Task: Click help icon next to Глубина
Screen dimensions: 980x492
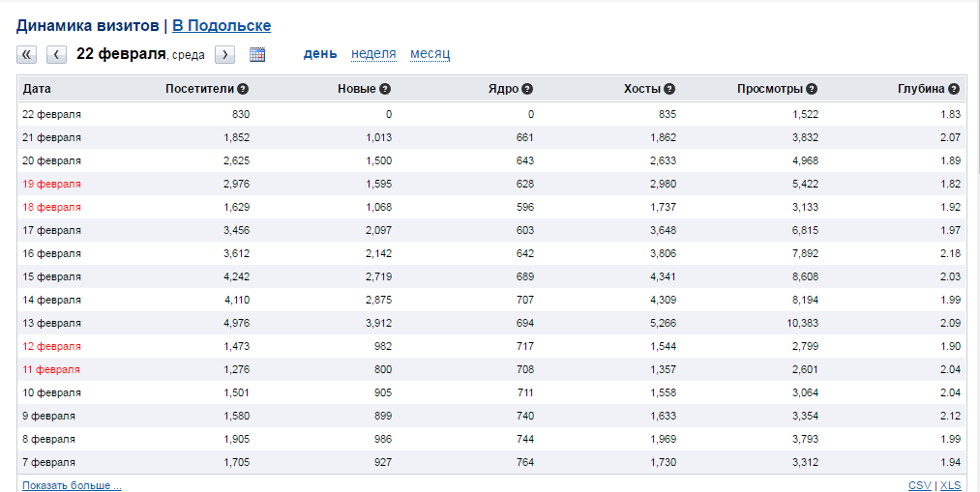Action: (954, 89)
